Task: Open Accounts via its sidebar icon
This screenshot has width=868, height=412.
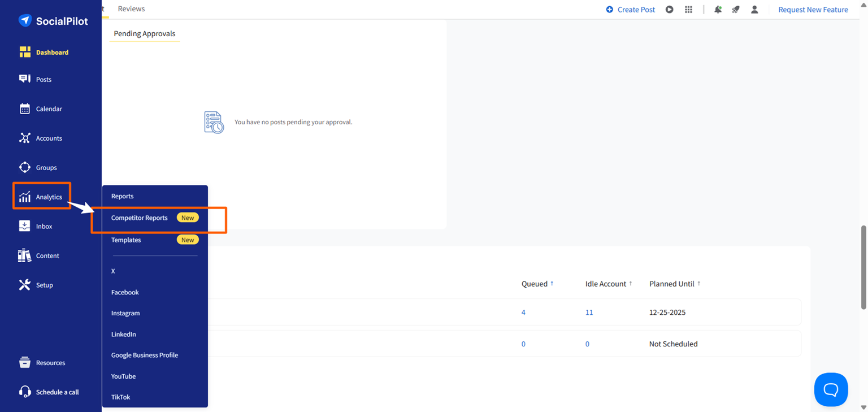Action: click(25, 138)
